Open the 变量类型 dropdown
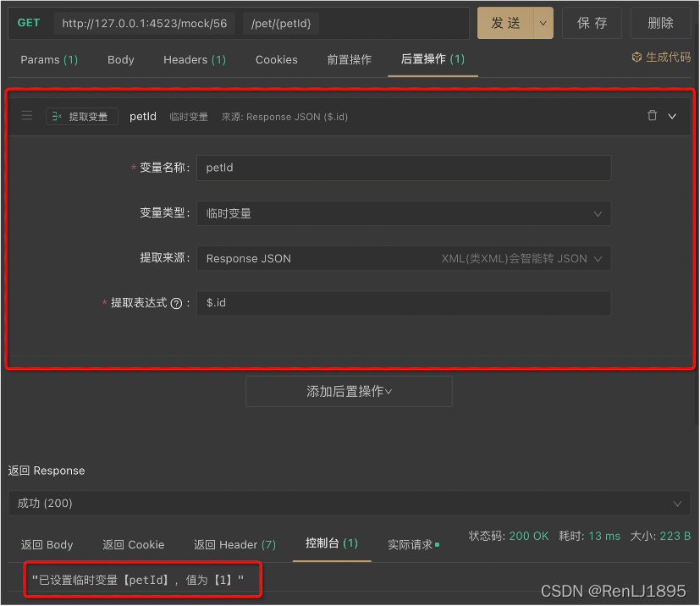Viewport: 700px width, 606px height. point(404,213)
